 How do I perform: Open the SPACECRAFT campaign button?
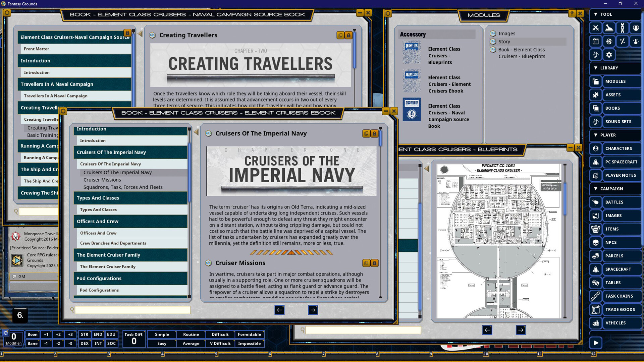618,269
